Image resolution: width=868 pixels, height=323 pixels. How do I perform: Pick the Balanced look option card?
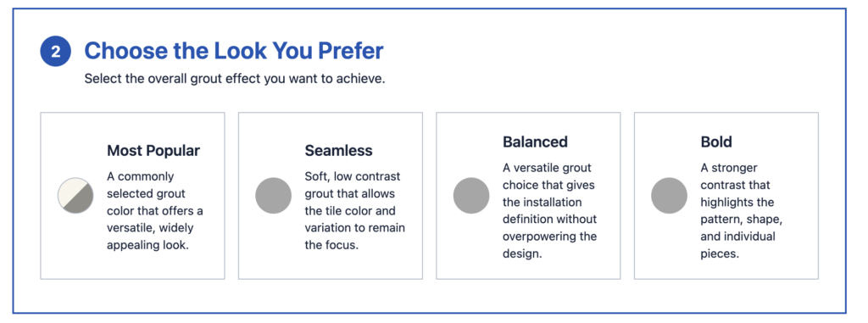[x=528, y=196]
